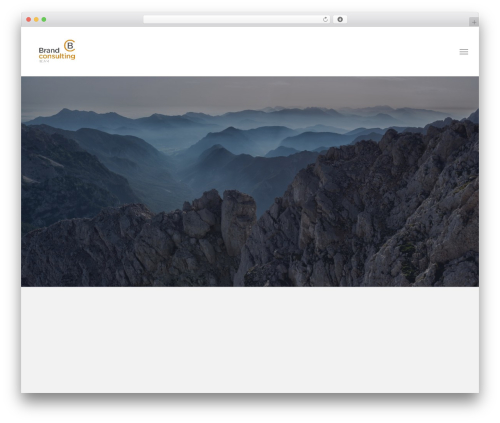This screenshot has width=500, height=423.
Task: Open the hamburger menu icon
Action: [x=464, y=52]
